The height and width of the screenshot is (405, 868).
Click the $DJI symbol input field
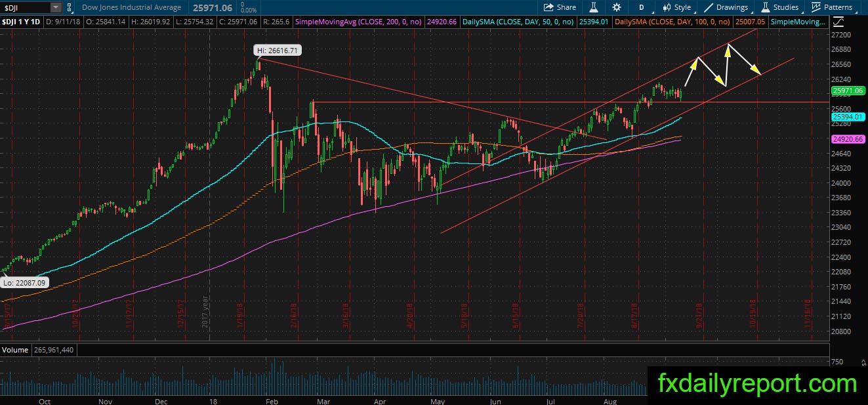[26, 7]
